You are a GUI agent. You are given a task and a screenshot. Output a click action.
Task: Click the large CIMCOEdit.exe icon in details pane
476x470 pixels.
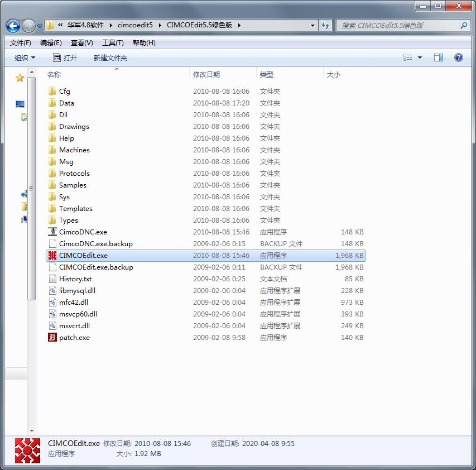27,450
